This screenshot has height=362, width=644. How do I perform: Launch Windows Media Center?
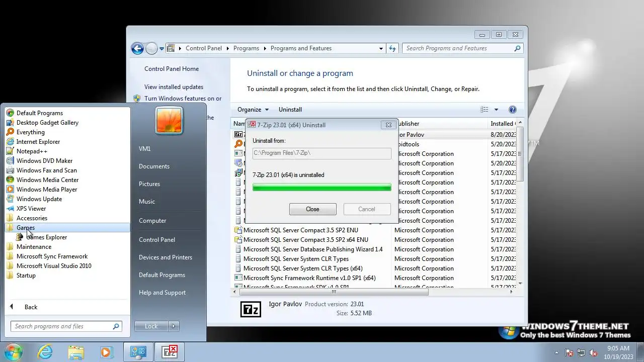point(47,180)
